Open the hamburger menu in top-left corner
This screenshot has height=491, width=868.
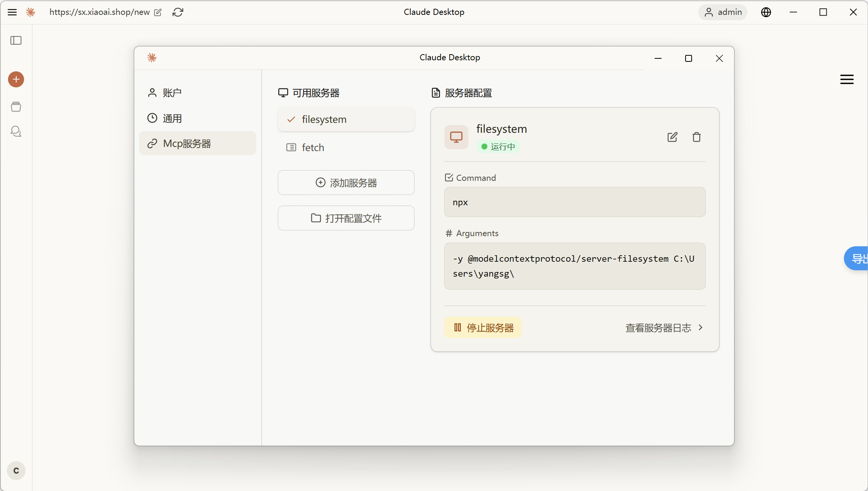click(x=12, y=12)
